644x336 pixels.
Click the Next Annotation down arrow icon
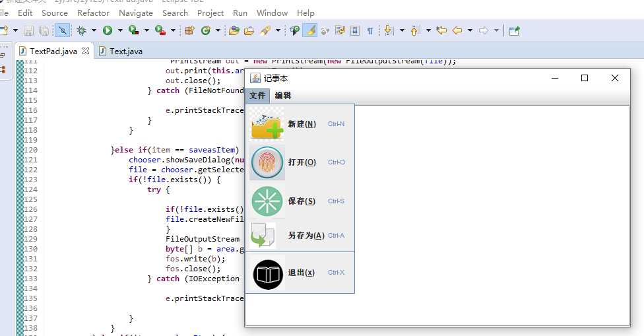pyautogui.click(x=388, y=30)
